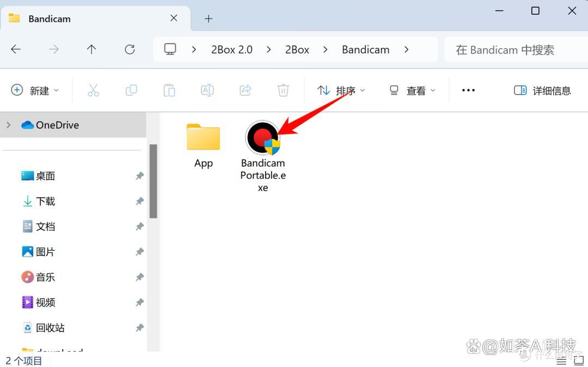Click the pin icon beside 视频
This screenshot has width=588, height=367.
coord(139,302)
